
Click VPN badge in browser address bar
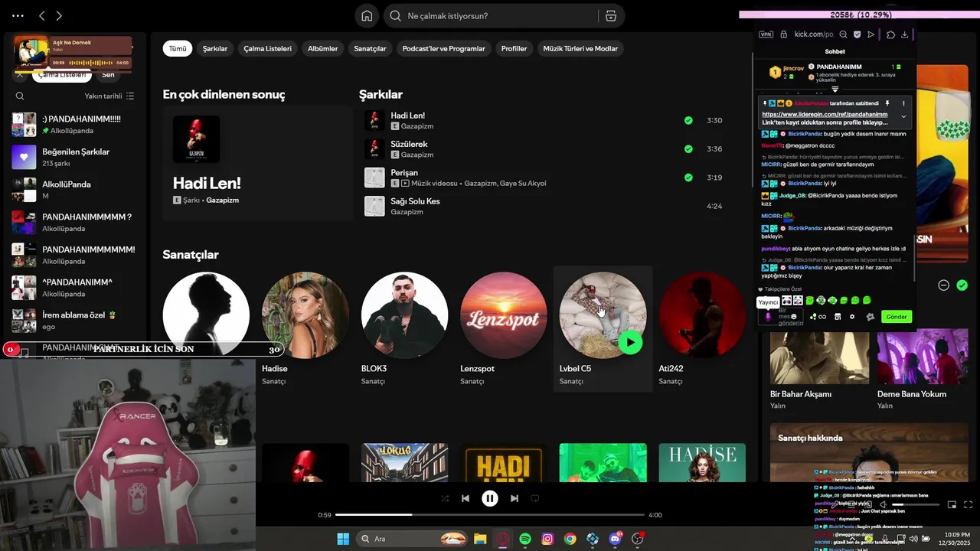(x=766, y=34)
